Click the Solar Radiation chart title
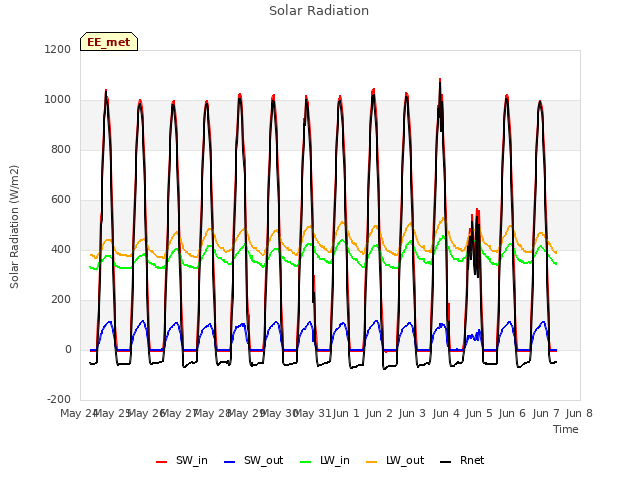The width and height of the screenshot is (640, 480). click(319, 11)
